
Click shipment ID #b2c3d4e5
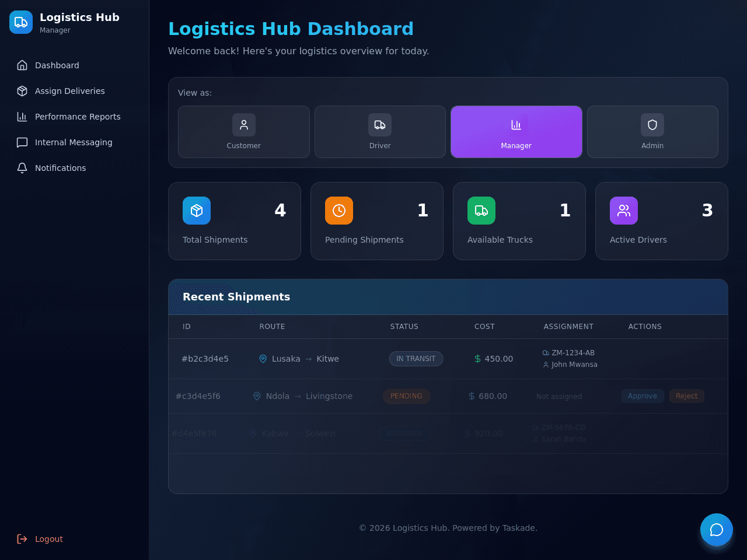click(205, 359)
